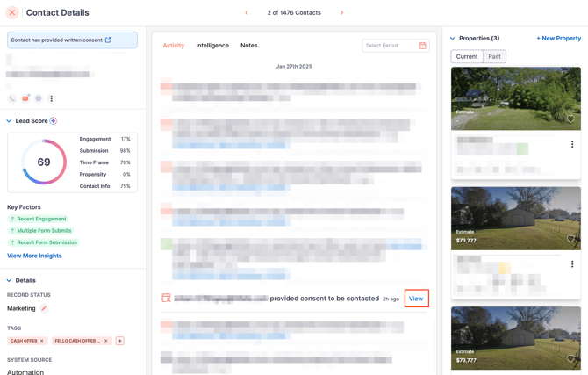Favorite the second property heart icon
Screen dimensions: 588x375
(x=570, y=239)
